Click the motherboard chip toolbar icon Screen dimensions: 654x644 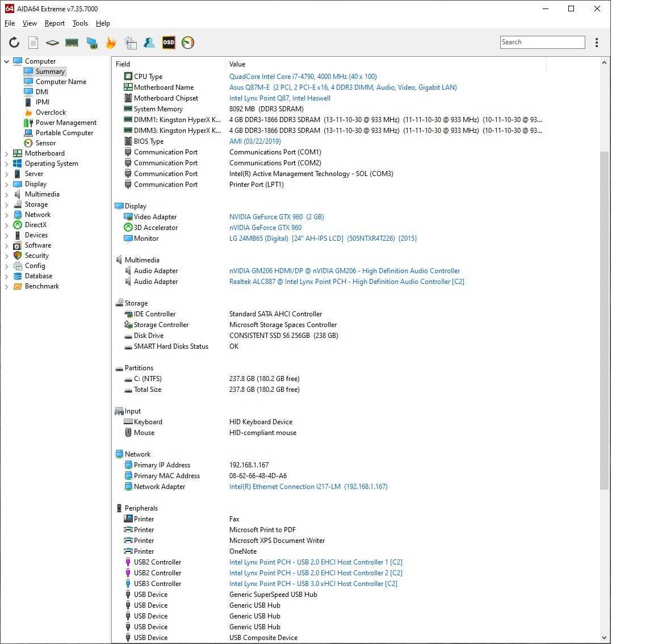point(53,43)
